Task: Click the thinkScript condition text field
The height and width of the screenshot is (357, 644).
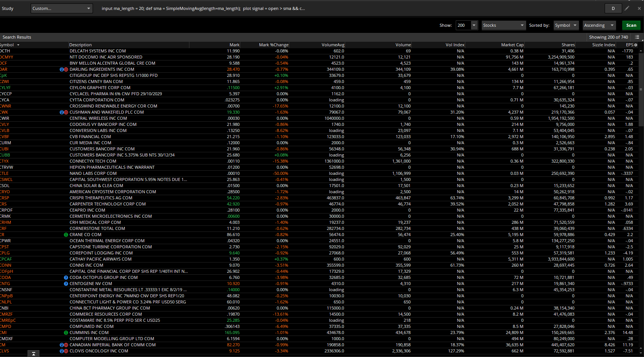Action: click(x=203, y=8)
